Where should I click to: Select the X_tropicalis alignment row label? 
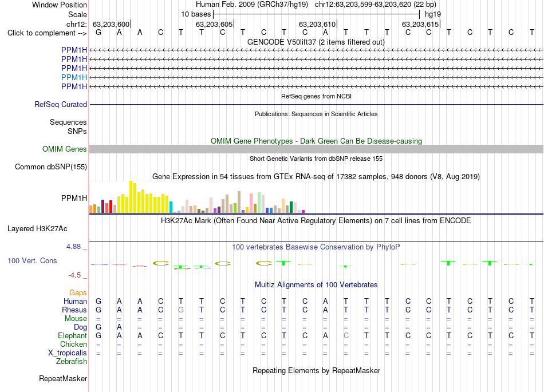pyautogui.click(x=68, y=353)
